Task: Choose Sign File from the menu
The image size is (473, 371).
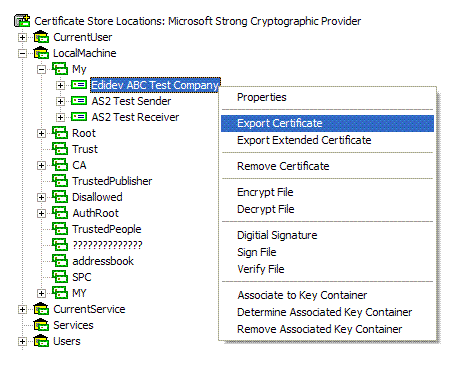Action: (x=327, y=252)
